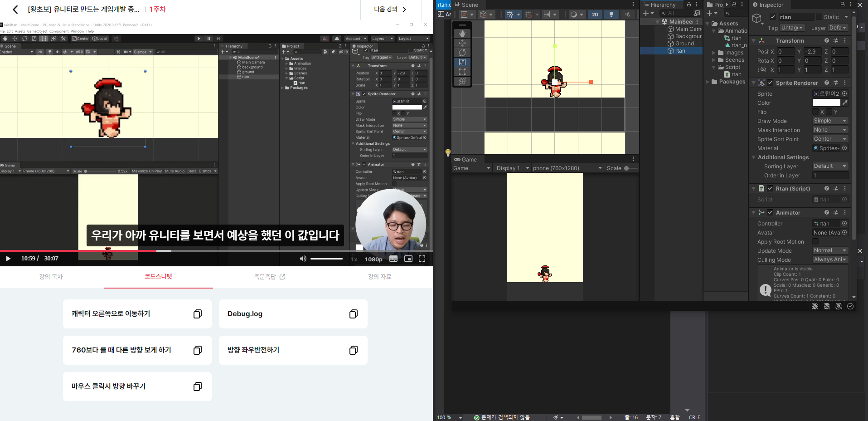Toggle grid visibility icon in Scene toolbar
The height and width of the screenshot is (421, 868).
(510, 15)
